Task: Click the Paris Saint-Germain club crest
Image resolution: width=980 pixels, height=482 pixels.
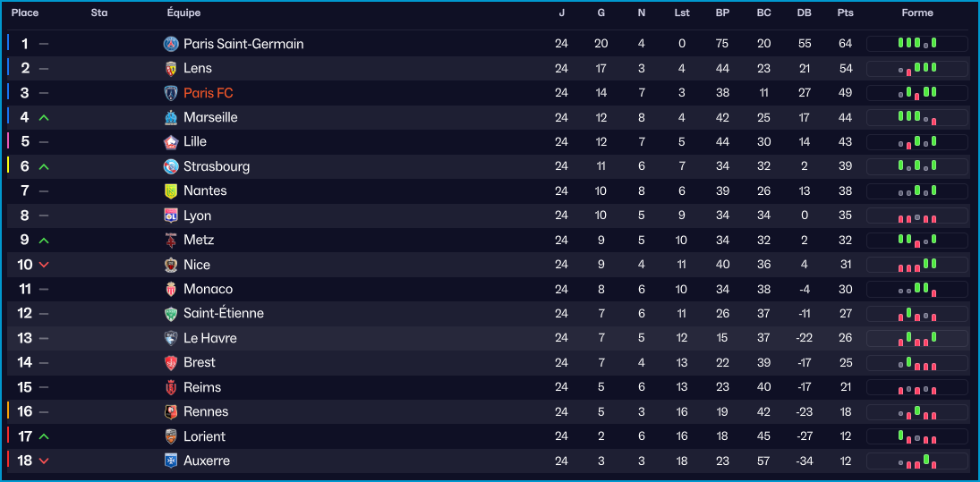Action: [x=171, y=44]
